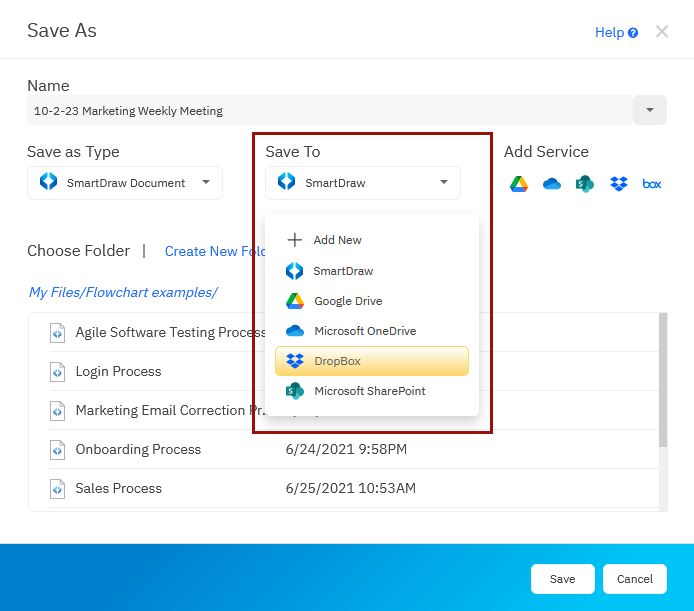This screenshot has width=694, height=611.
Task: Open the Name history dropdown arrow
Action: click(650, 110)
